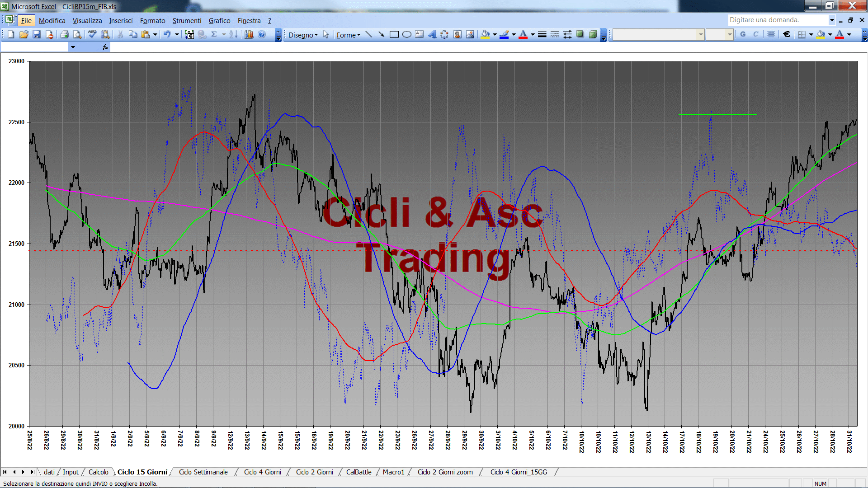Screen dimensions: 868x488
Task: Switch to the dati sheet tab
Action: [49, 472]
